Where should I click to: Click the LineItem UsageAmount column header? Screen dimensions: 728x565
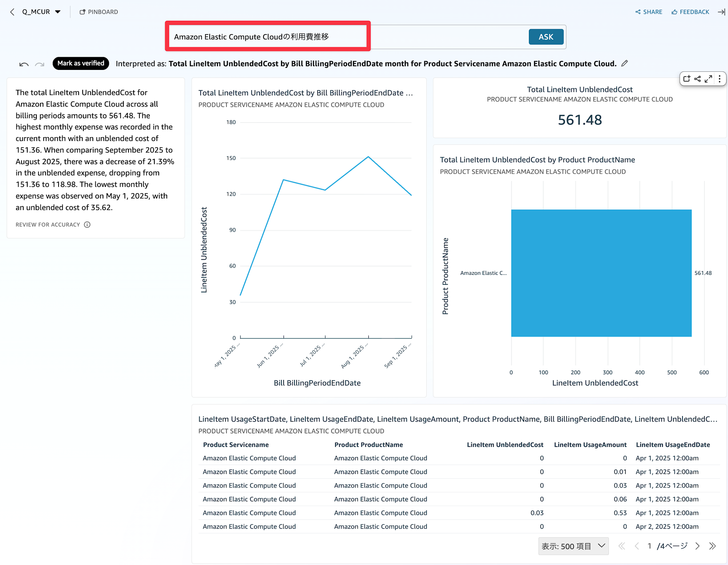tap(590, 445)
